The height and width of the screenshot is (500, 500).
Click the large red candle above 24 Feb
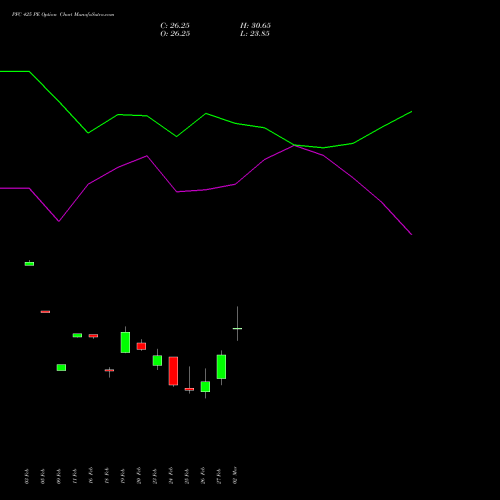[173, 371]
